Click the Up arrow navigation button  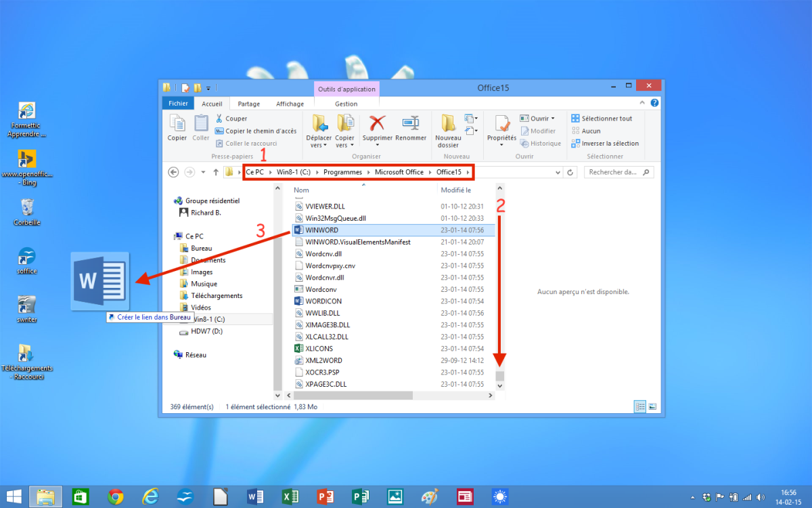tap(216, 172)
